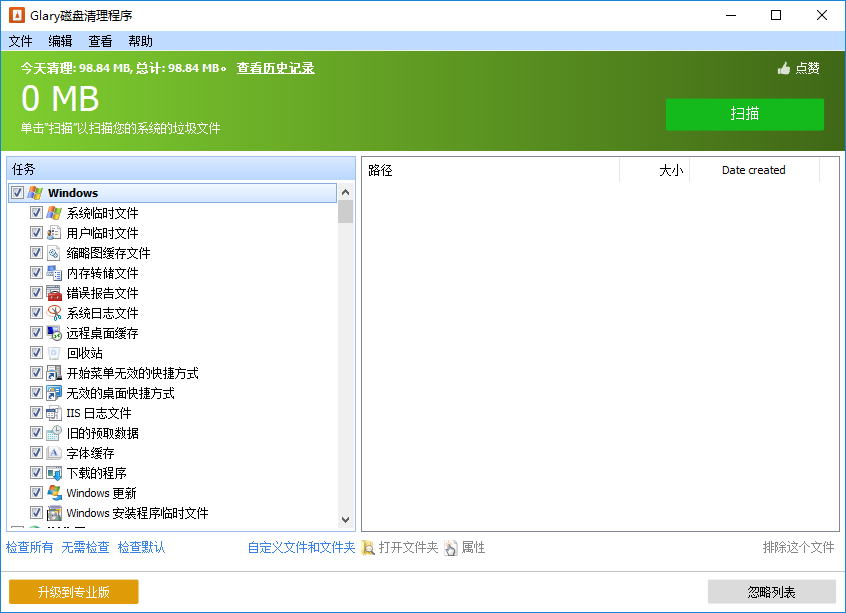Viewport: 846px width, 613px height.
Task: Click the Windows 安装程序临时文件 icon
Action: coord(54,512)
